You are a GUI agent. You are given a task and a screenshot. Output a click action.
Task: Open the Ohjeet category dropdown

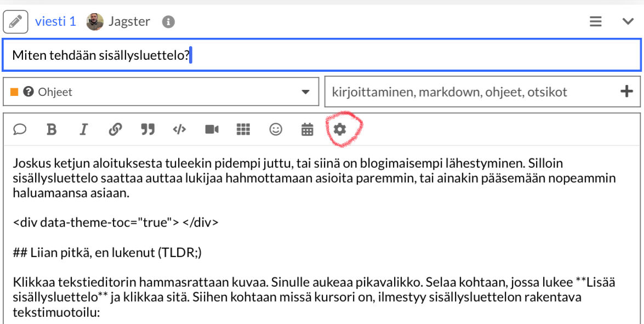tap(161, 92)
